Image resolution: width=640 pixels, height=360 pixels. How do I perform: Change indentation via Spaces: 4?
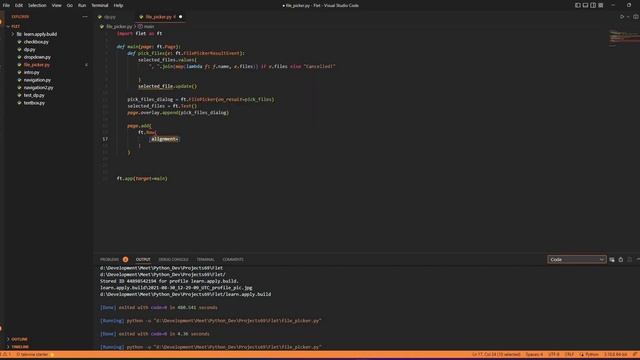[x=534, y=355]
